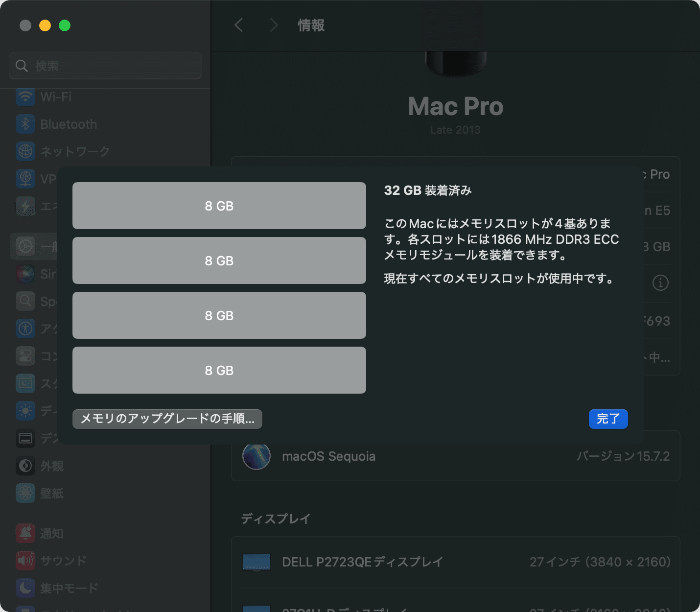700x612 pixels.
Task: Open 通知 (Notifications) settings
Action: click(x=52, y=534)
